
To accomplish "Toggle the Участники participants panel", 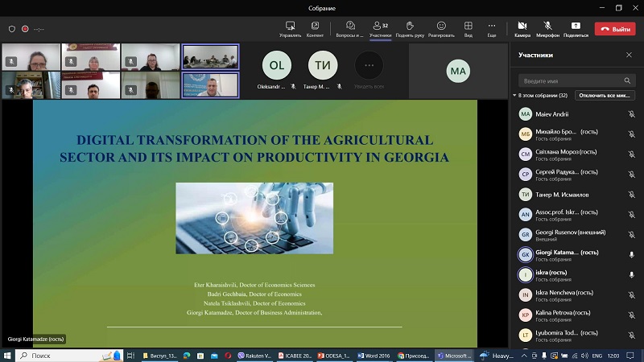I will pos(380,28).
